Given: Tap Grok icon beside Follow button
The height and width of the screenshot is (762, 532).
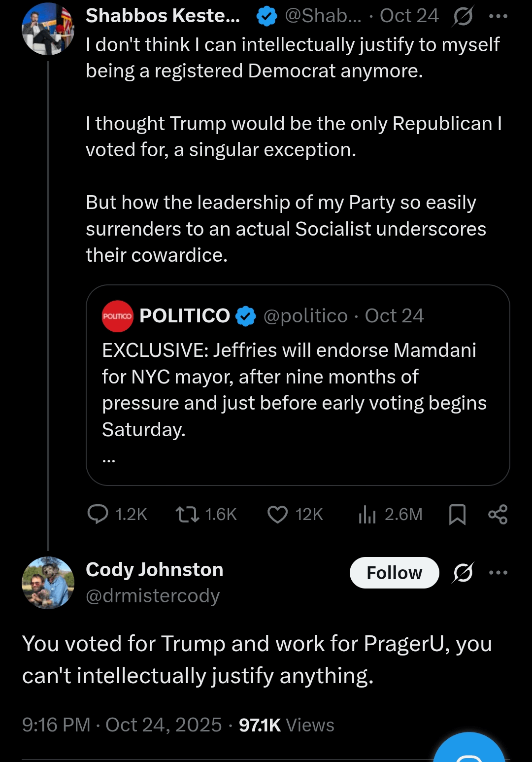Looking at the screenshot, I should pyautogui.click(x=463, y=573).
